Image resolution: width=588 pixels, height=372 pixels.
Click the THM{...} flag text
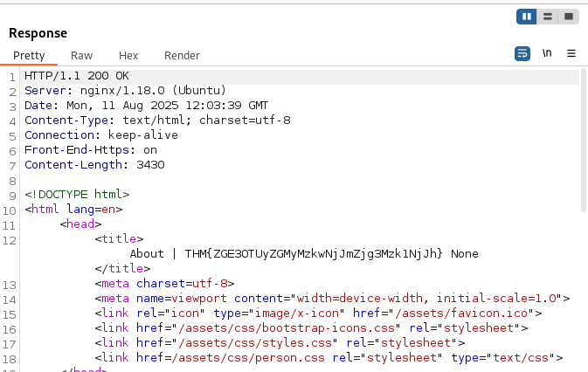pyautogui.click(x=314, y=254)
